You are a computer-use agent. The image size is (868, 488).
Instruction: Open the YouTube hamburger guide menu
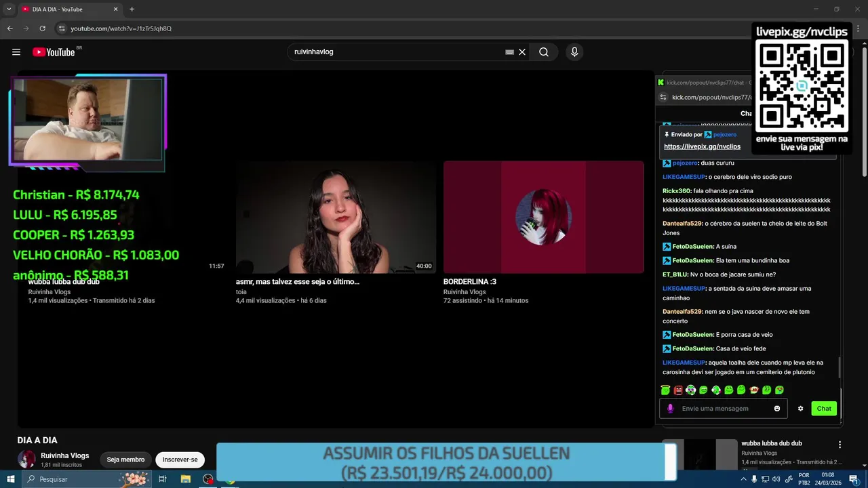pyautogui.click(x=16, y=52)
